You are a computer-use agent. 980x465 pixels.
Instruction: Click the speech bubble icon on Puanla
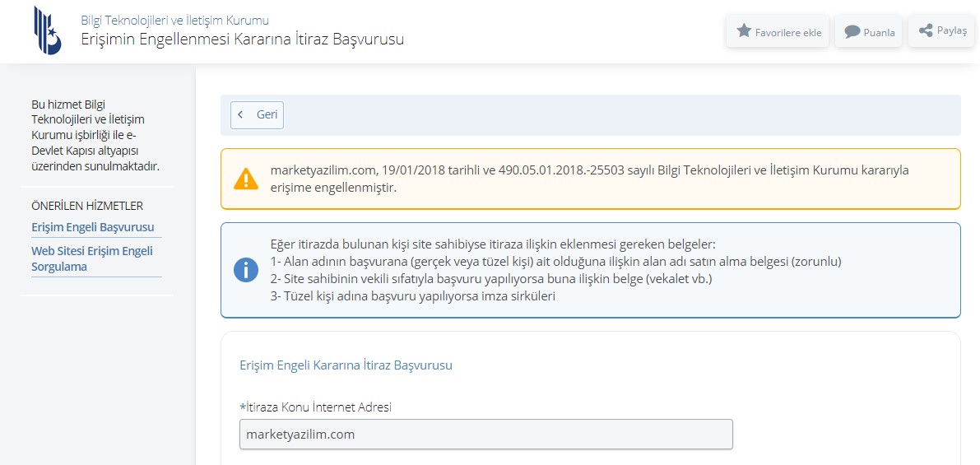pyautogui.click(x=852, y=32)
